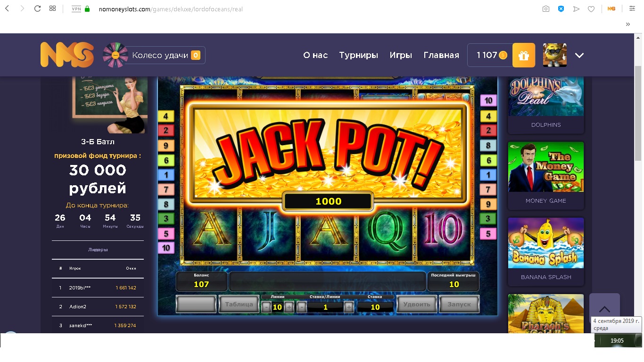Open the Money Game thumbnail
The height and width of the screenshot is (362, 644).
tap(546, 175)
